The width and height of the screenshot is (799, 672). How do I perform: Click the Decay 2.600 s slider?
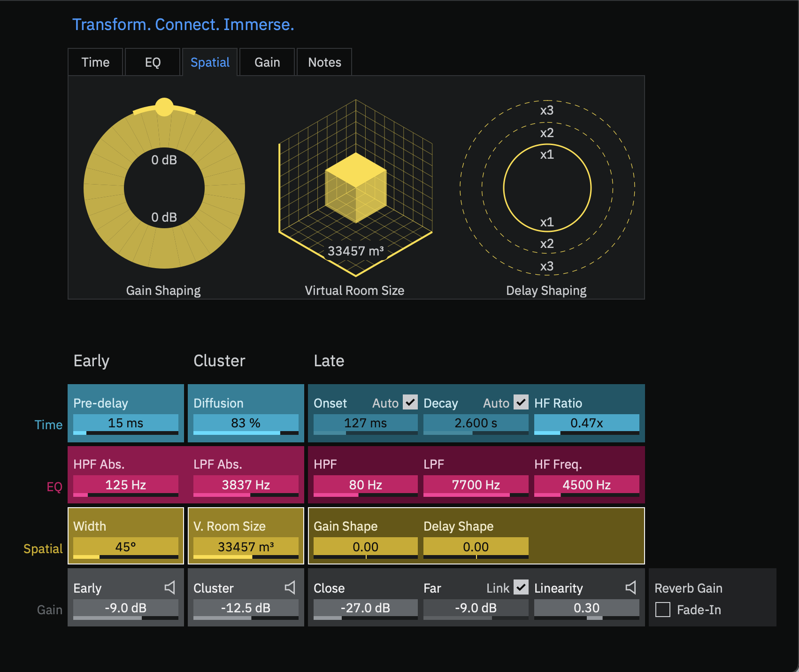coord(476,424)
